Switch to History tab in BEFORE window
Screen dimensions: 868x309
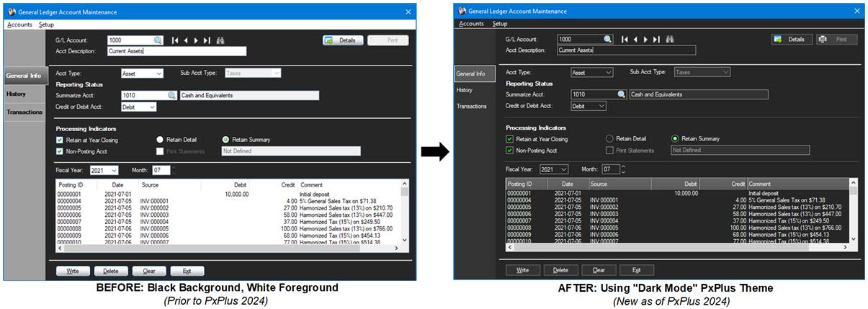coord(17,94)
